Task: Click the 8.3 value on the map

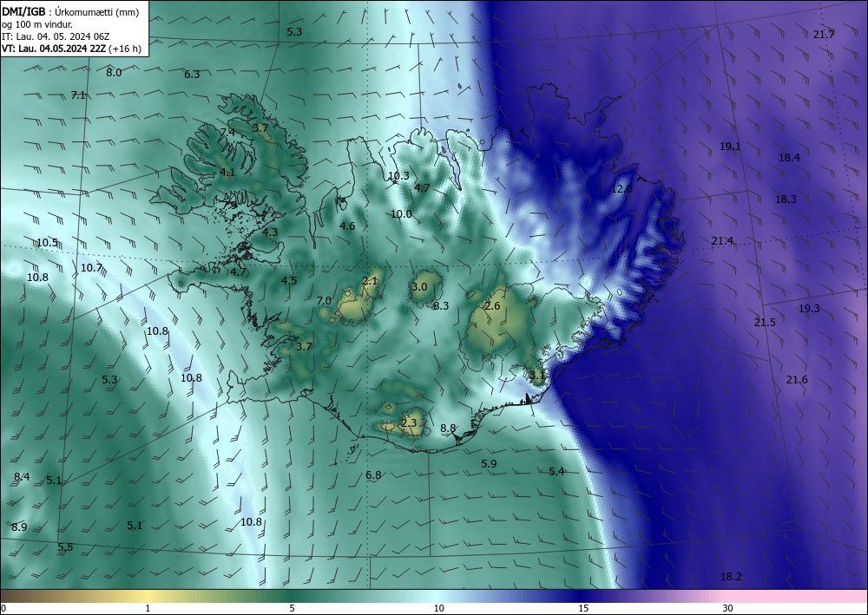Action: point(441,306)
